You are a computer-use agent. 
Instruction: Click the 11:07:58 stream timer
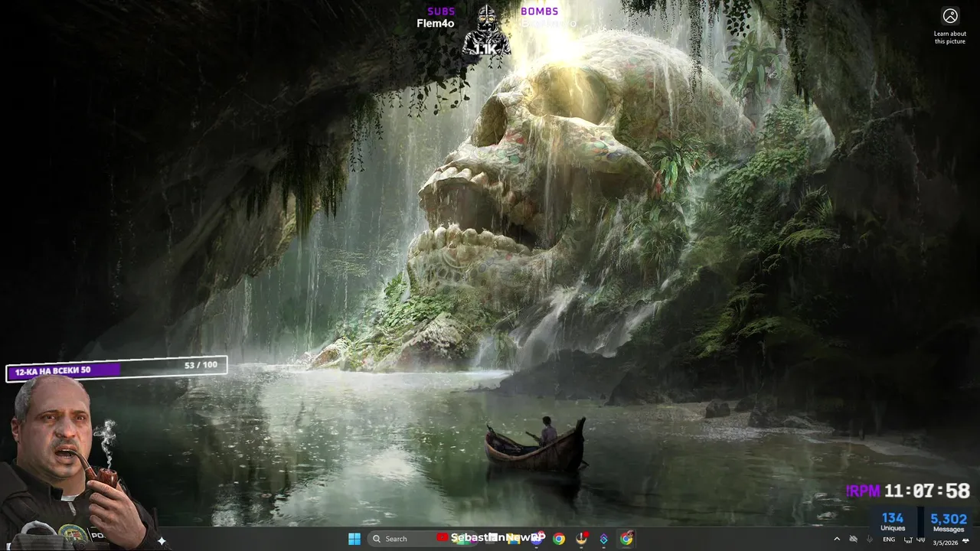927,491
